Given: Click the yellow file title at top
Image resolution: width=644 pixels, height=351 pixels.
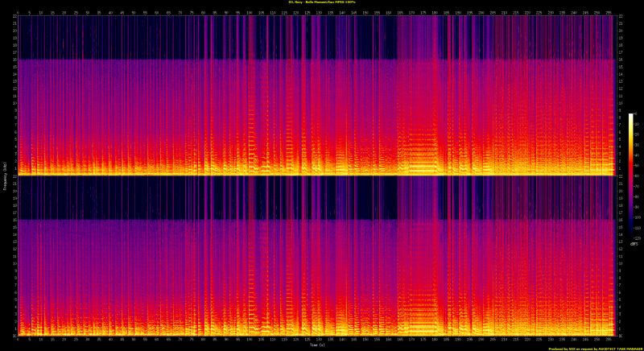Looking at the screenshot, I should point(322,2).
